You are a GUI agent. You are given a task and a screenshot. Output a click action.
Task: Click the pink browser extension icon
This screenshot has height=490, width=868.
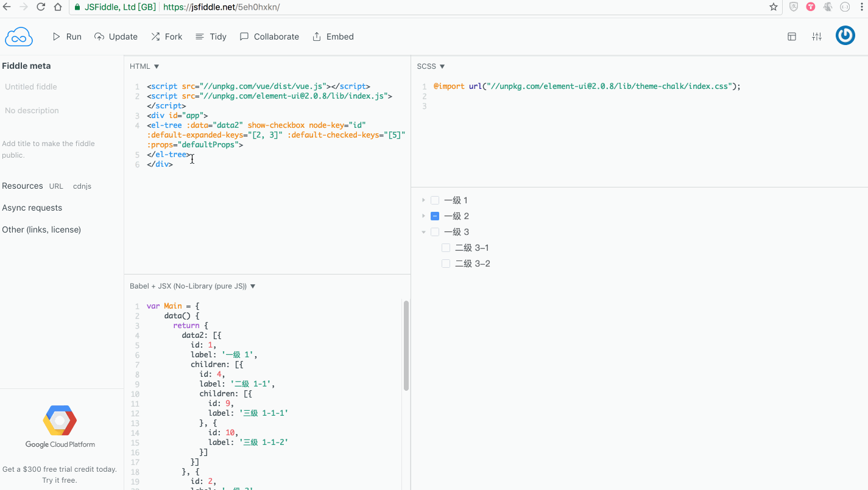tap(810, 7)
